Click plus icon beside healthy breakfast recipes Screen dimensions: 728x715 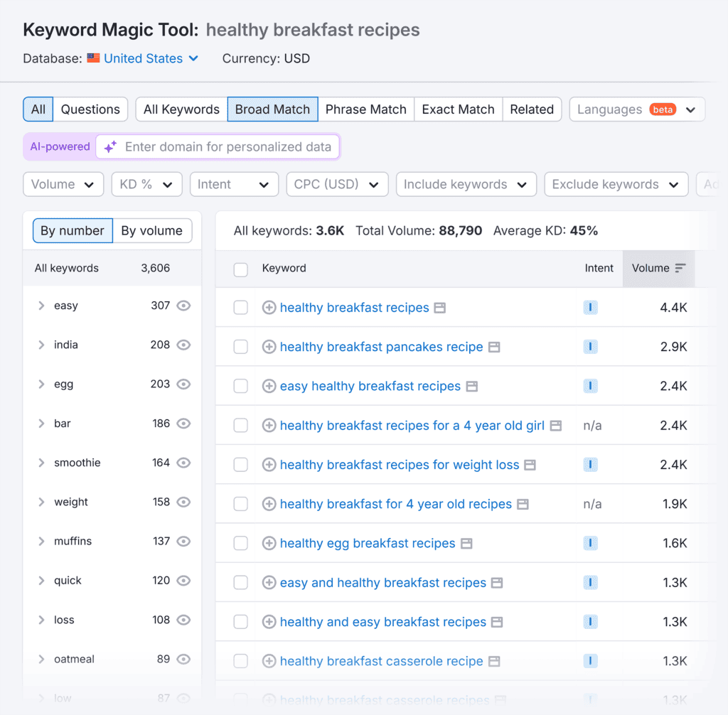point(269,308)
